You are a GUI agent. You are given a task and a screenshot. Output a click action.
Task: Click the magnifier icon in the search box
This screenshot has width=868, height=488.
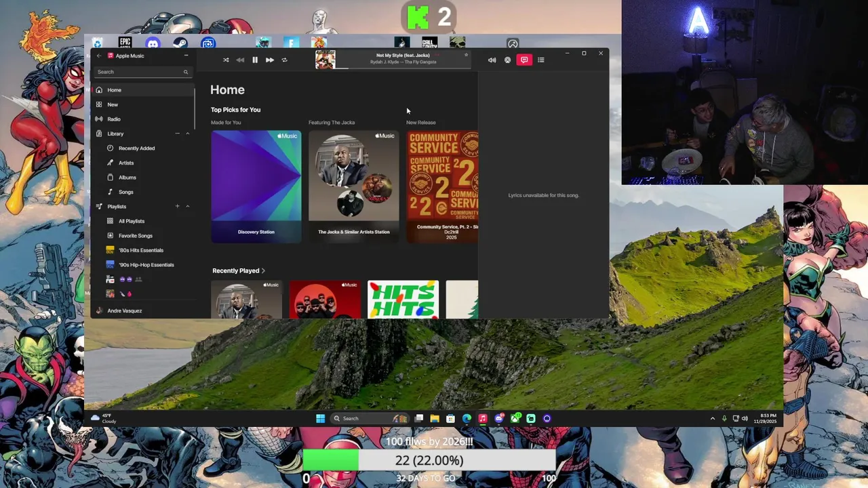point(185,72)
